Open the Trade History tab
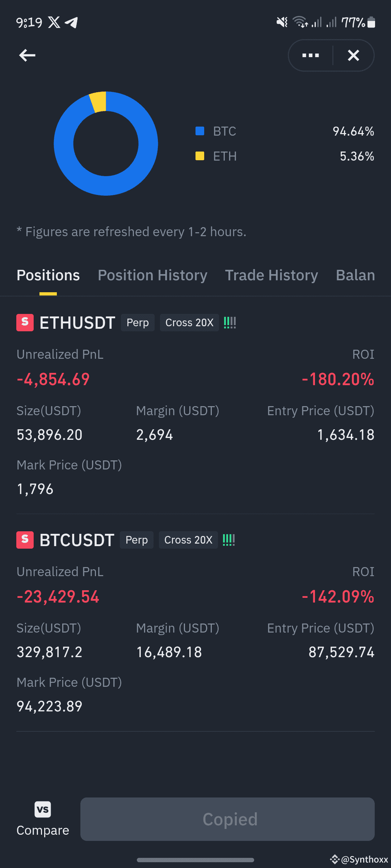 click(x=272, y=275)
